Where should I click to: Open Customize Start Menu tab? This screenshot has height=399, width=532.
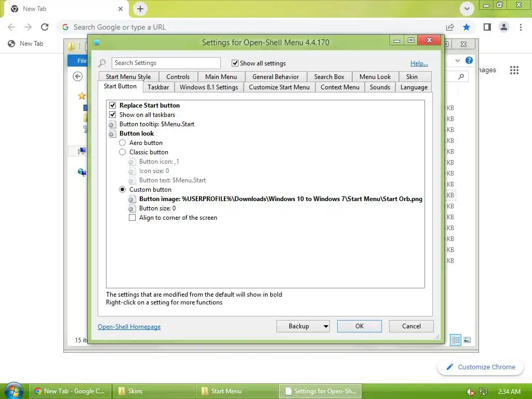(279, 87)
